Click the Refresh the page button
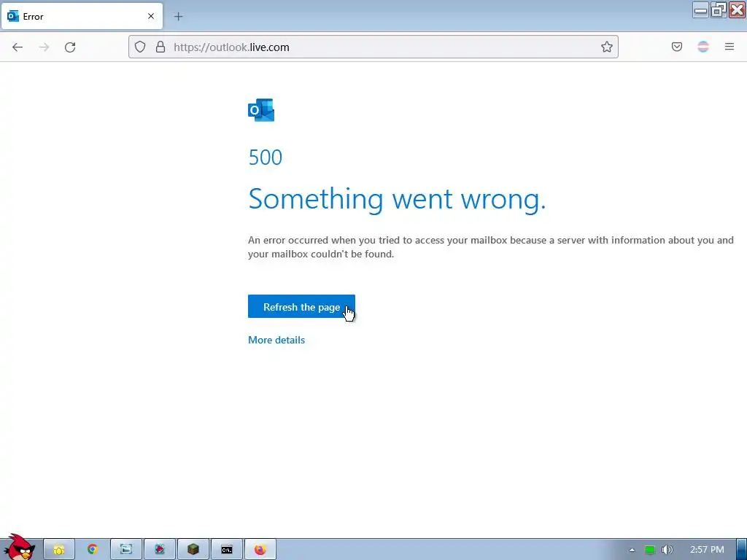The height and width of the screenshot is (560, 747). coord(301,307)
